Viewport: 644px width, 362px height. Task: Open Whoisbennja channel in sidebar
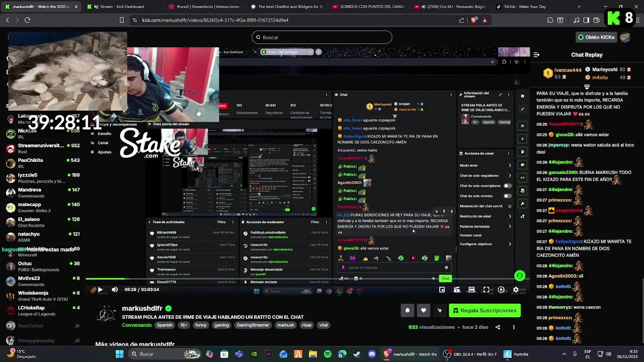[43, 296]
